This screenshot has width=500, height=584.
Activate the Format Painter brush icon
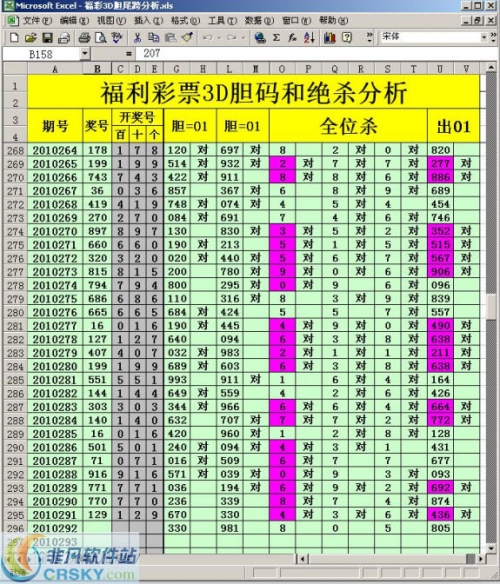(x=187, y=38)
